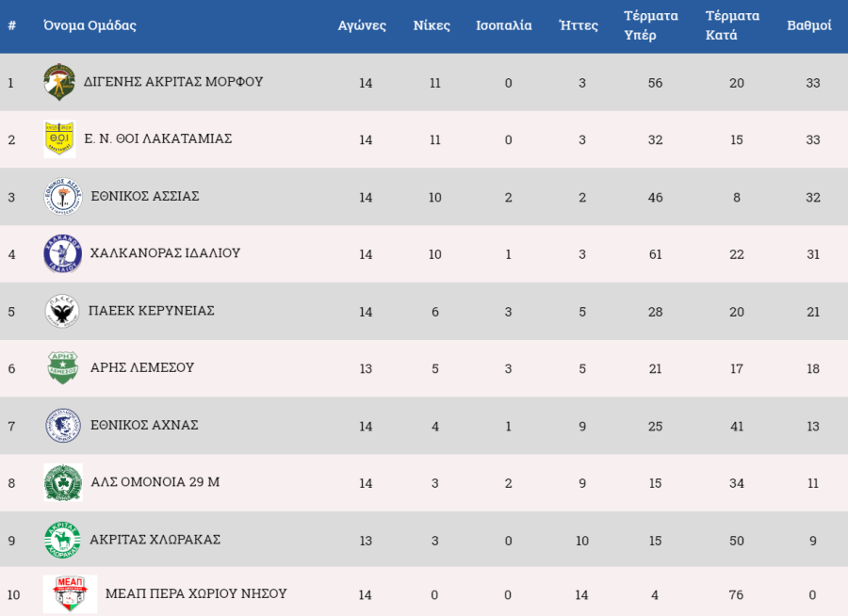The image size is (848, 616).
Task: Click losses value 10 for ΑΚΡΙΤΑΣ ΧΛΩΡΑΚΑΣ
Action: point(582,541)
